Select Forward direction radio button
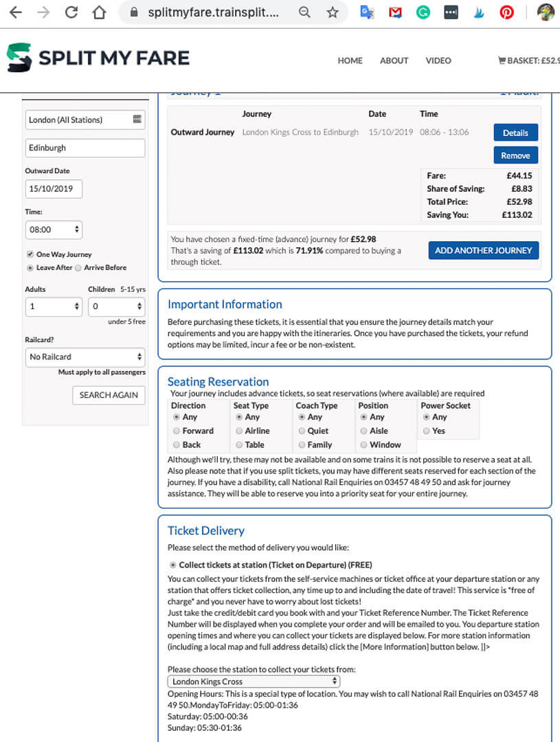Image resolution: width=560 pixels, height=742 pixels. 177,431
